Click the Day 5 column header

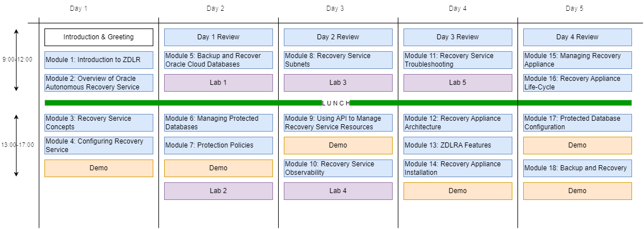point(574,9)
